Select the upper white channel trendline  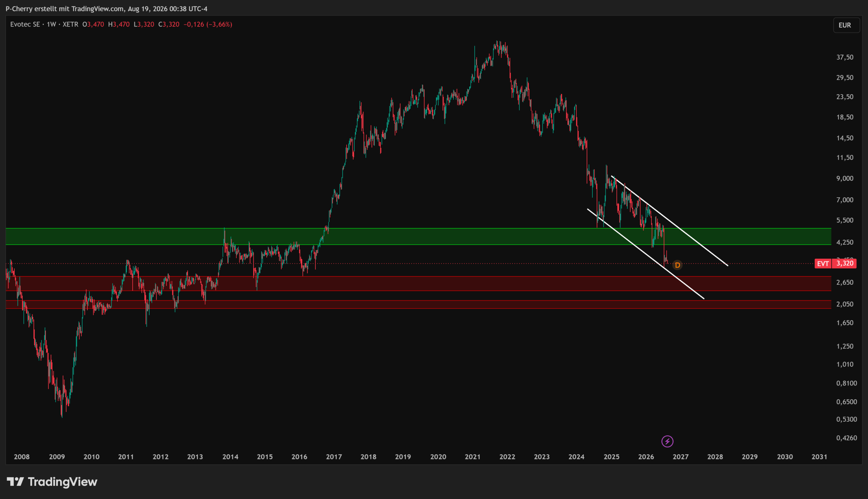(x=670, y=221)
